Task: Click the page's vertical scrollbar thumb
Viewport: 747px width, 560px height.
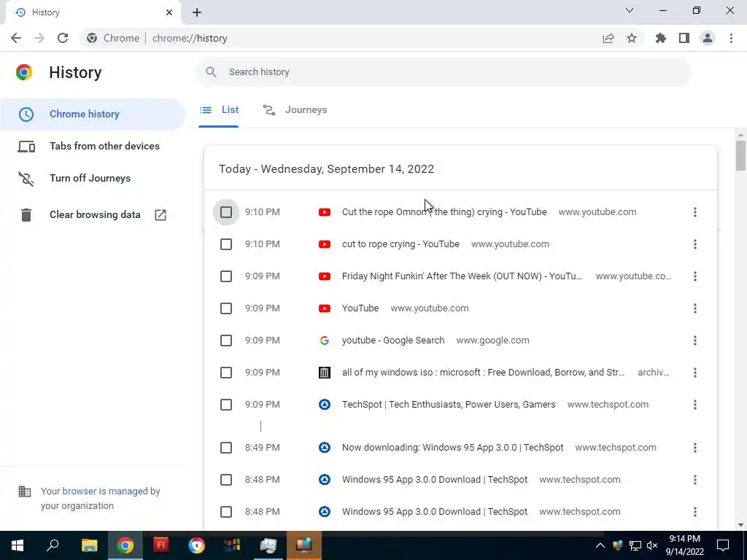Action: pyautogui.click(x=740, y=155)
